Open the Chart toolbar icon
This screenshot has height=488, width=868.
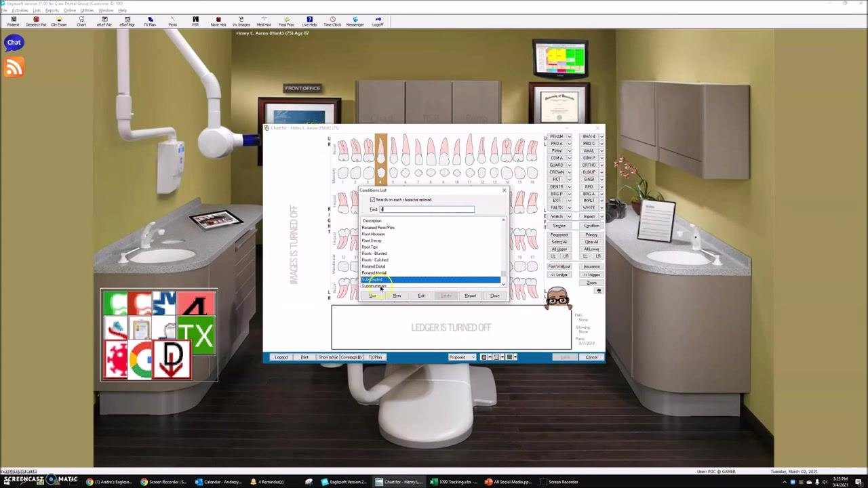(81, 21)
